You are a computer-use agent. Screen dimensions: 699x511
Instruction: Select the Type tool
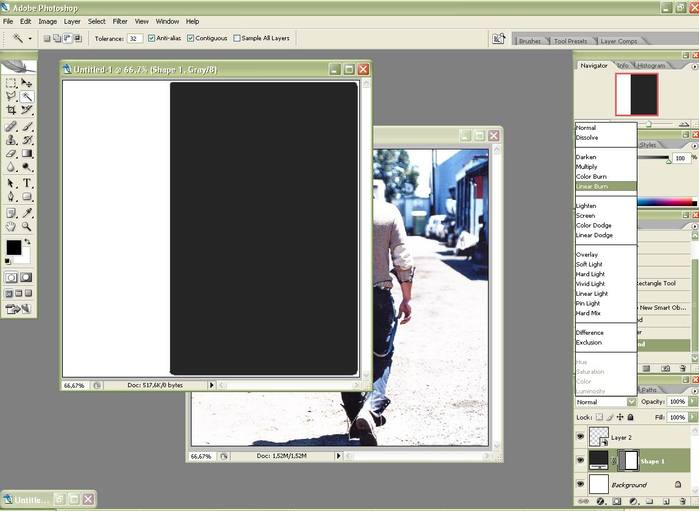coord(27,183)
